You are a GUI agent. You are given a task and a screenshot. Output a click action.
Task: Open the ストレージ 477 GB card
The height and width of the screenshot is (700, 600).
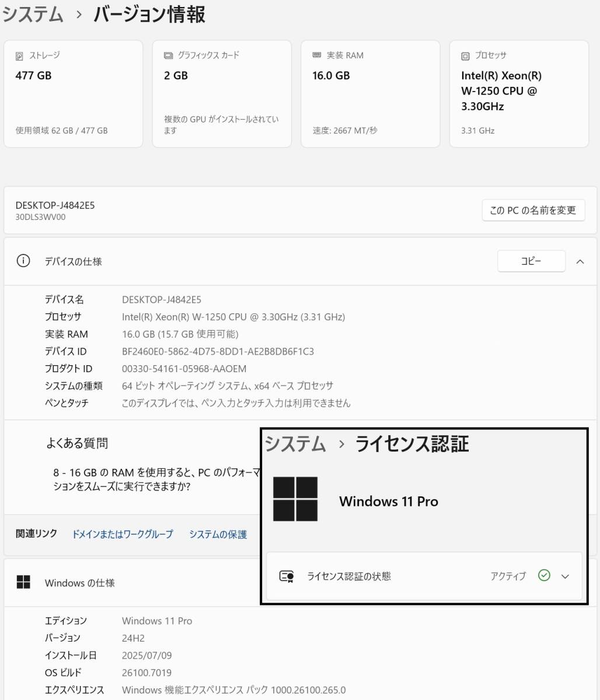(74, 94)
